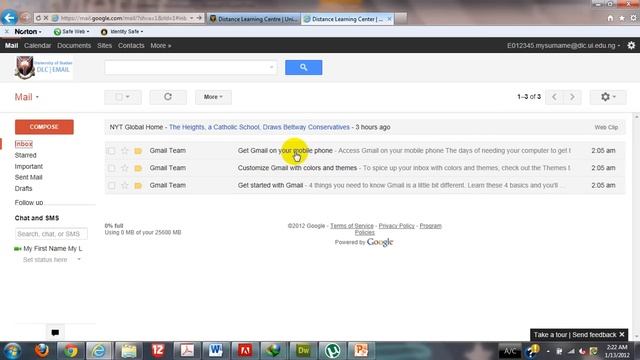Open uTorrent from the taskbar
The image size is (640, 360).
click(x=332, y=351)
